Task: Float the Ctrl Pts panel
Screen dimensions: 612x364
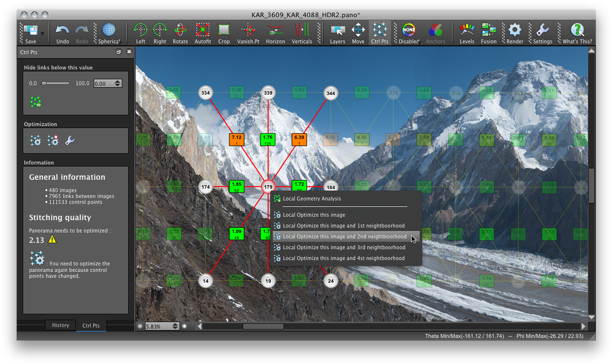Action: 119,52
